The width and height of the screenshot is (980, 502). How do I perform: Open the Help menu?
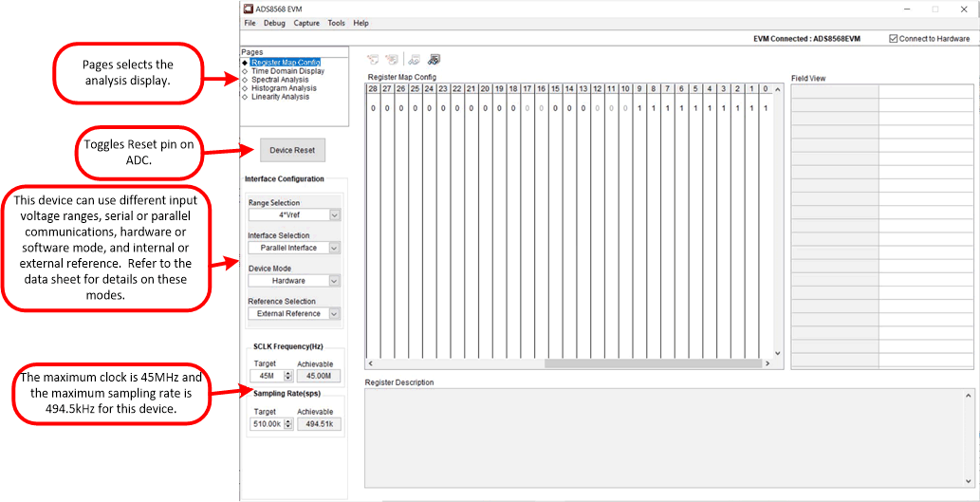coord(361,23)
